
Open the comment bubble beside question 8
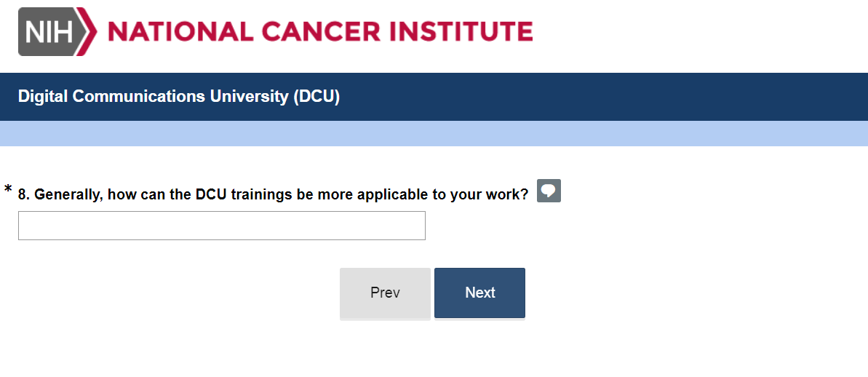(549, 191)
